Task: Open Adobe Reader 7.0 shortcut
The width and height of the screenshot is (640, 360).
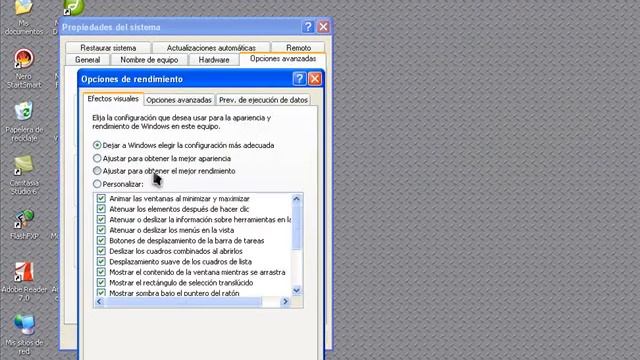Action: click(24, 281)
